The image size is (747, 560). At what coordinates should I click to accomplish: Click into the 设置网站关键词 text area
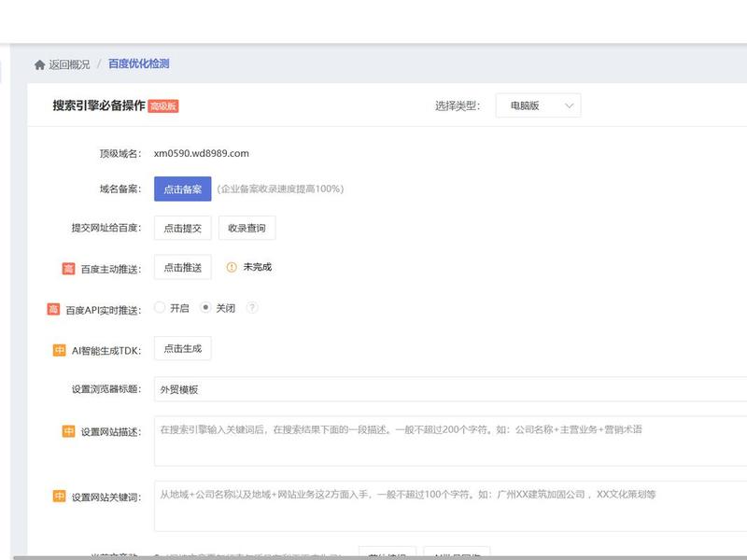[x=450, y=506]
